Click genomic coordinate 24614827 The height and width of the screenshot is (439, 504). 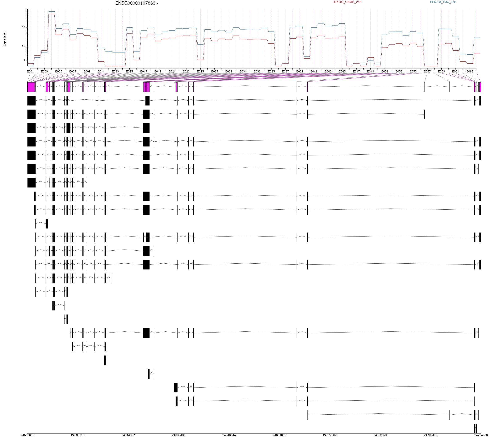point(128,435)
